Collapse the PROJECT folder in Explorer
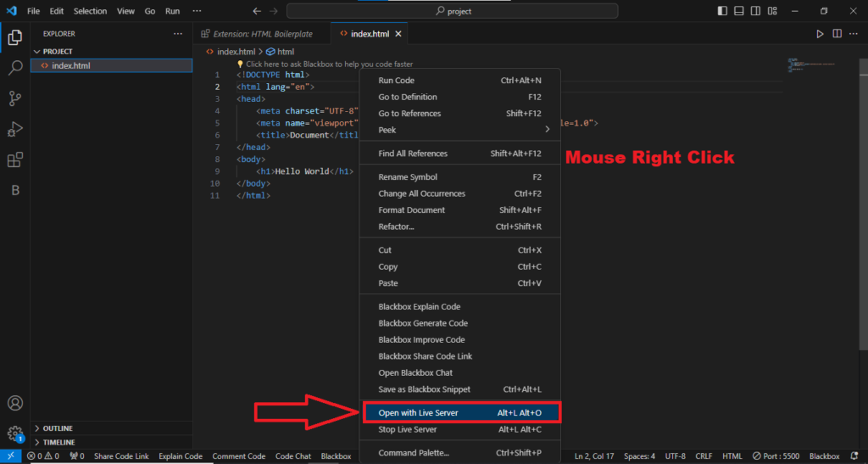Viewport: 868px width, 464px height. click(x=58, y=52)
